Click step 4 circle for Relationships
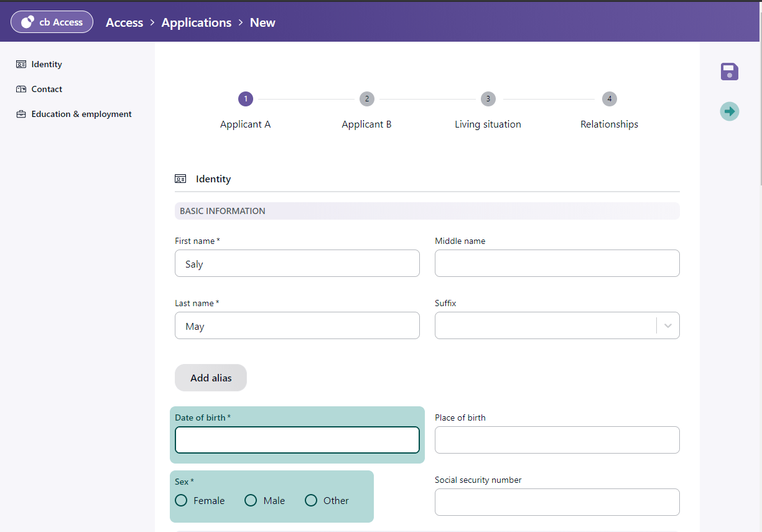Image resolution: width=762 pixels, height=532 pixels. (x=609, y=99)
